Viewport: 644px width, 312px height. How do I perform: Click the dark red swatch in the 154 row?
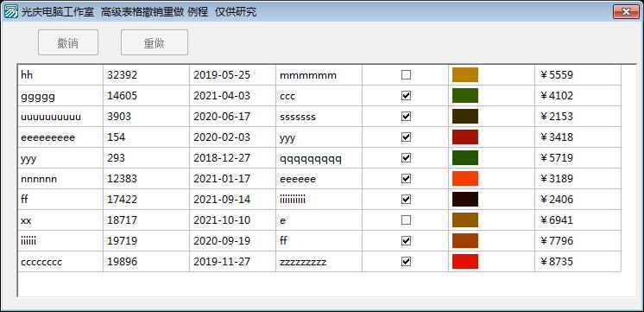tap(465, 137)
